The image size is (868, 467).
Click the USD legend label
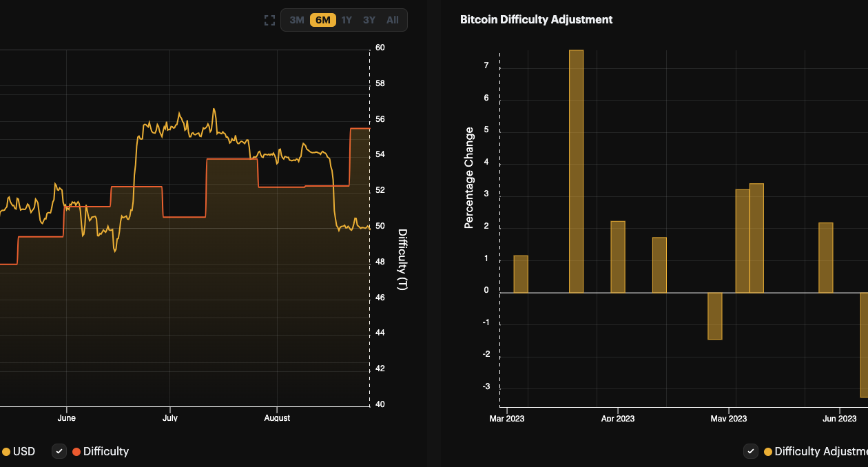24,452
